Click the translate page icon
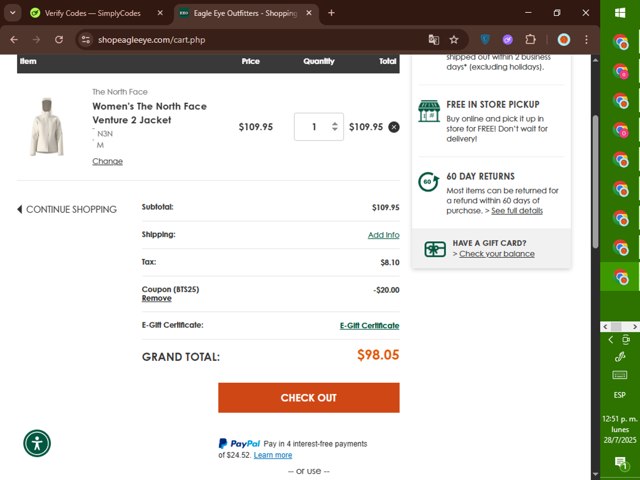This screenshot has width=640, height=480. click(x=433, y=40)
